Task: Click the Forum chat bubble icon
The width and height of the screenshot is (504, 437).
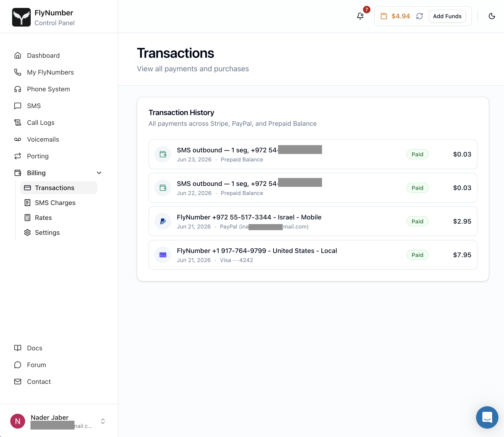Action: click(17, 365)
